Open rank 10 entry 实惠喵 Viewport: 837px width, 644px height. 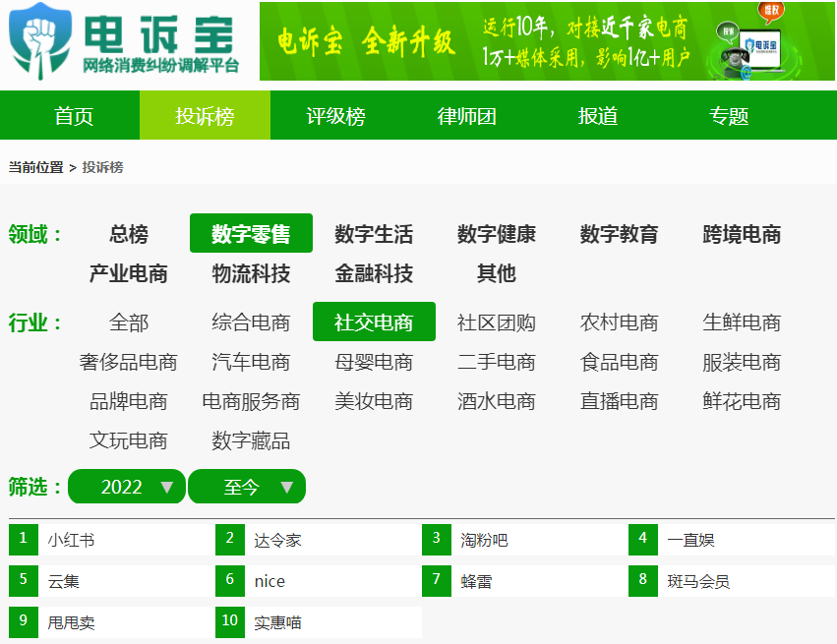(x=318, y=622)
